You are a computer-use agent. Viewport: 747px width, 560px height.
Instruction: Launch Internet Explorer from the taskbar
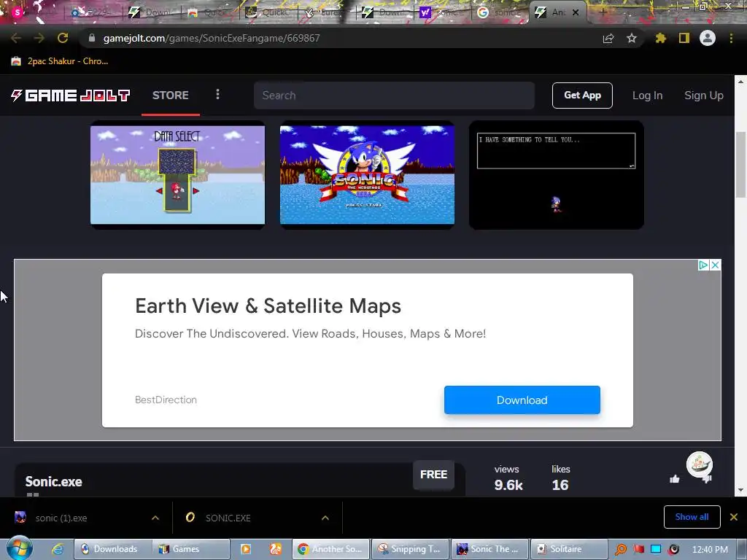(58, 549)
